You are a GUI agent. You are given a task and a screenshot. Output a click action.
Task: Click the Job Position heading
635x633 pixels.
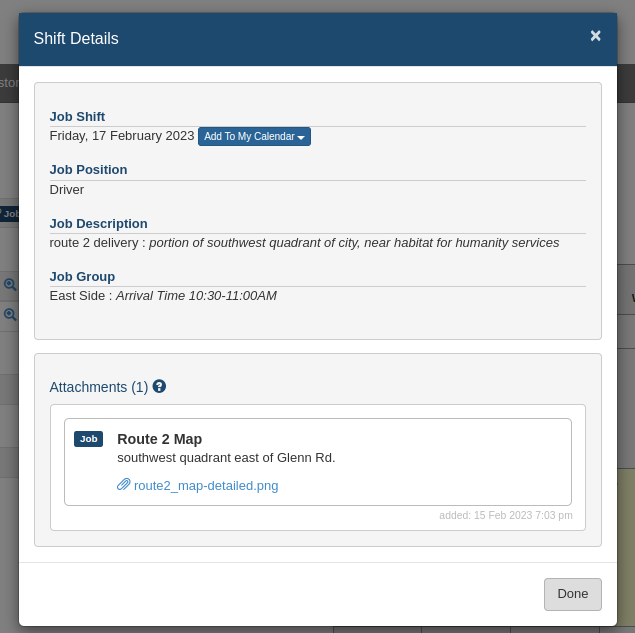pyautogui.click(x=88, y=170)
